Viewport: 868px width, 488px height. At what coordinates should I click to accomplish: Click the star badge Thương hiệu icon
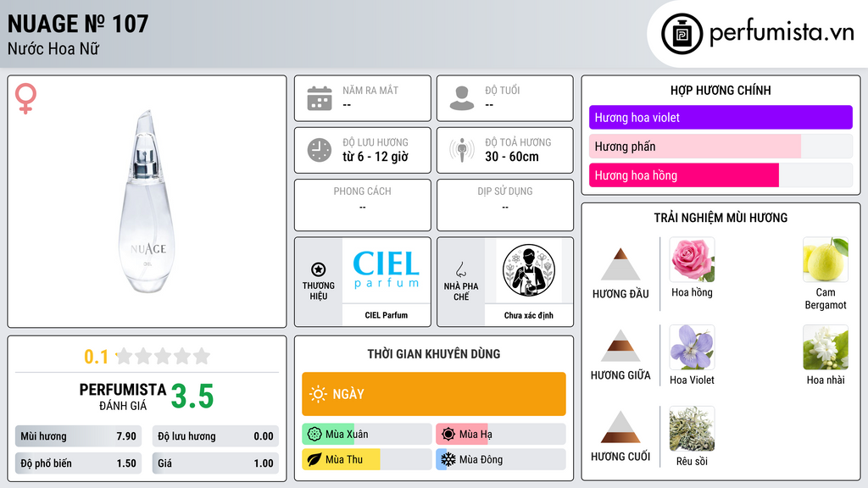coord(319,269)
